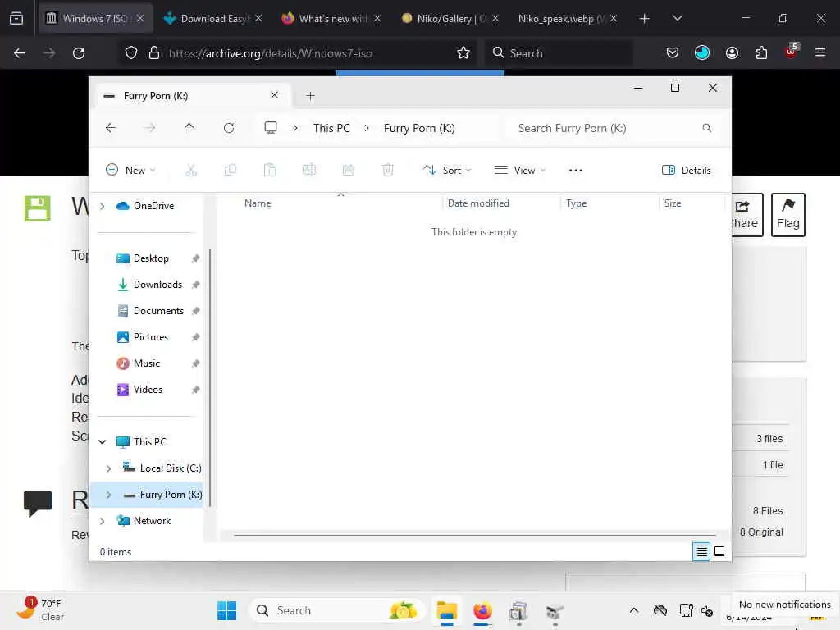Open Firefox hamburger application menu

click(820, 53)
